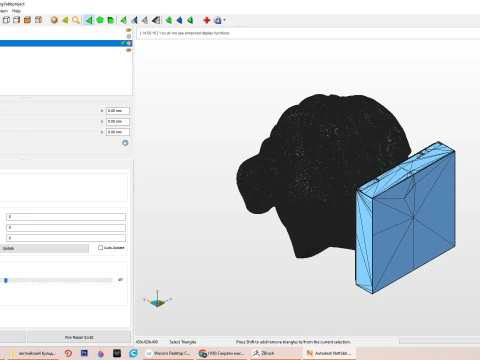Enable the Auto-Update checkbox

tap(100, 248)
